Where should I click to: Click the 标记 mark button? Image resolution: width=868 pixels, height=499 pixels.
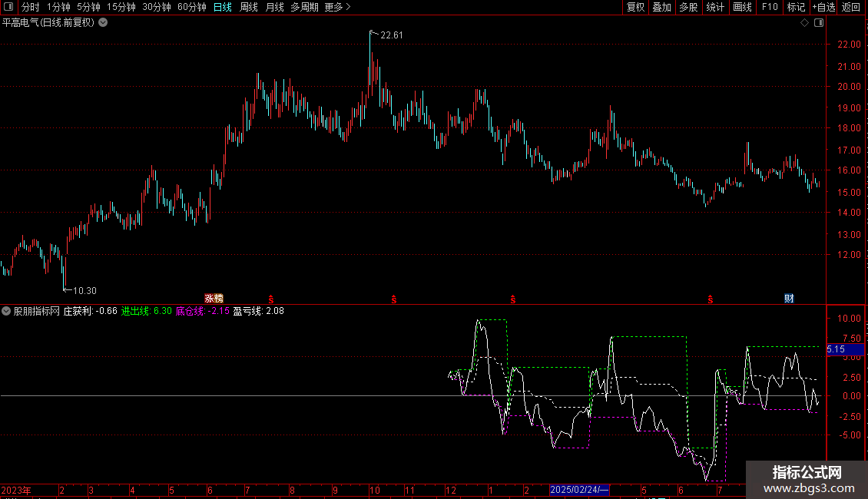[796, 7]
